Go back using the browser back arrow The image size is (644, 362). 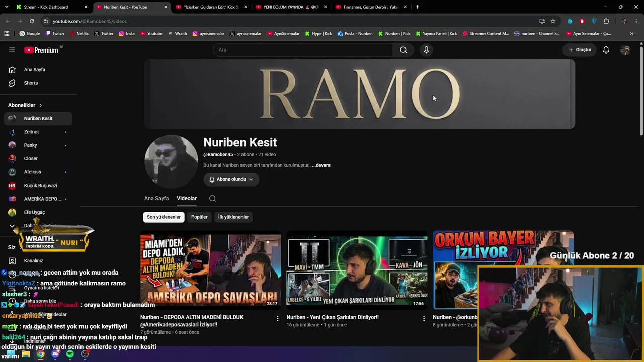coord(8,21)
